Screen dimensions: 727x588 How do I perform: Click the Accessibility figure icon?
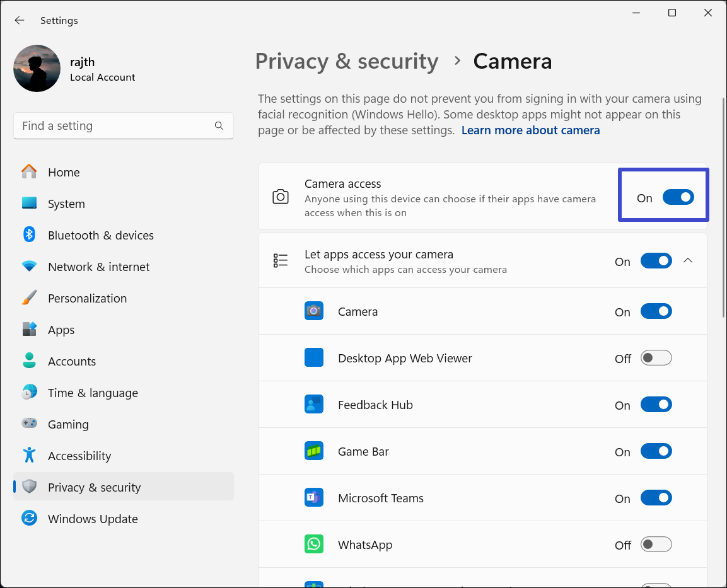pos(29,456)
